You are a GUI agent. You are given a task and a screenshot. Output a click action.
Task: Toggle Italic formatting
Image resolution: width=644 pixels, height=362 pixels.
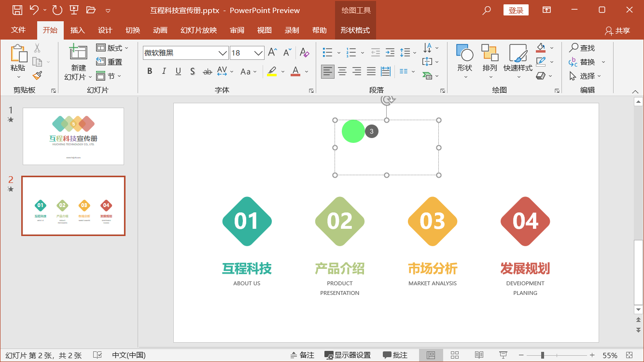(164, 71)
